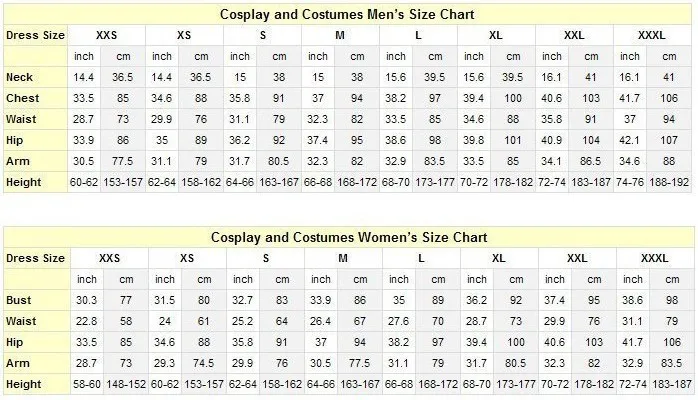698x400 pixels.
Task: Click the Women's Size Chart title
Action: click(349, 237)
